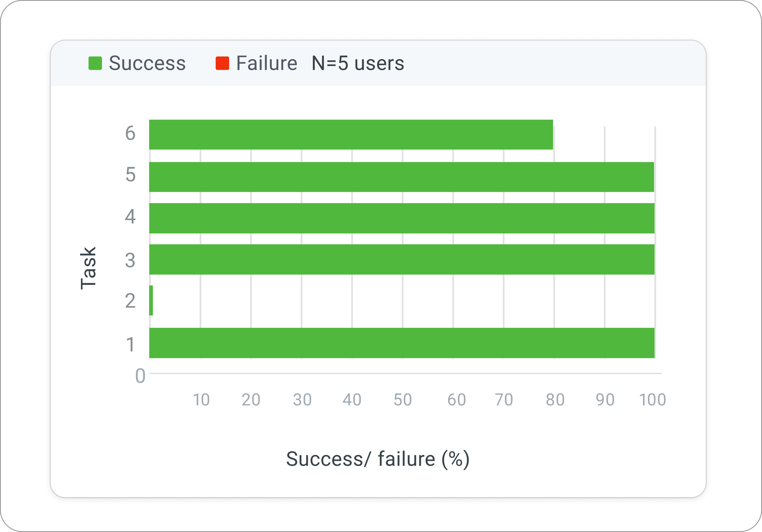The width and height of the screenshot is (762, 532).
Task: Click the green bar for task 1
Action: coord(401,343)
